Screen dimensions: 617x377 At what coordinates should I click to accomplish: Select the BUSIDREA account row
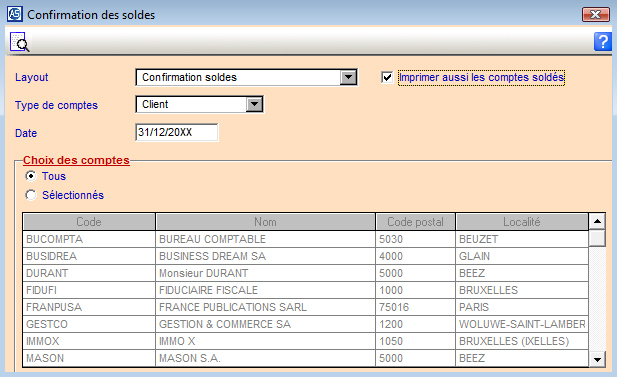pos(305,256)
